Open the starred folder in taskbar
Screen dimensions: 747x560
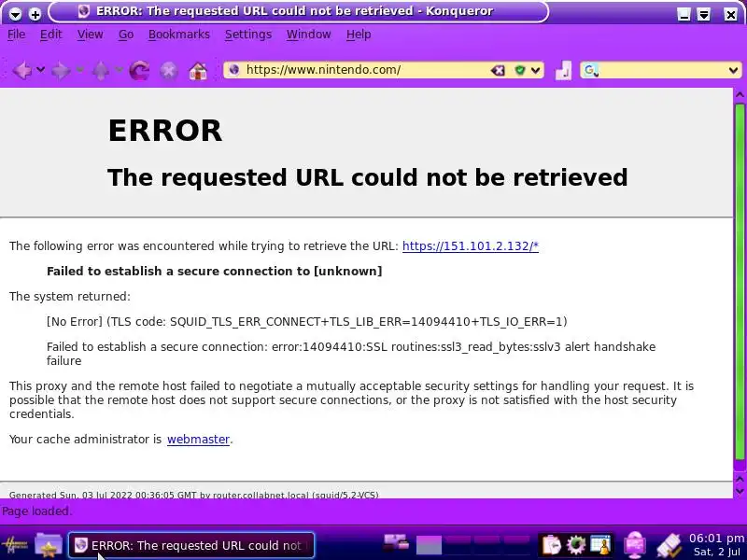tap(49, 545)
